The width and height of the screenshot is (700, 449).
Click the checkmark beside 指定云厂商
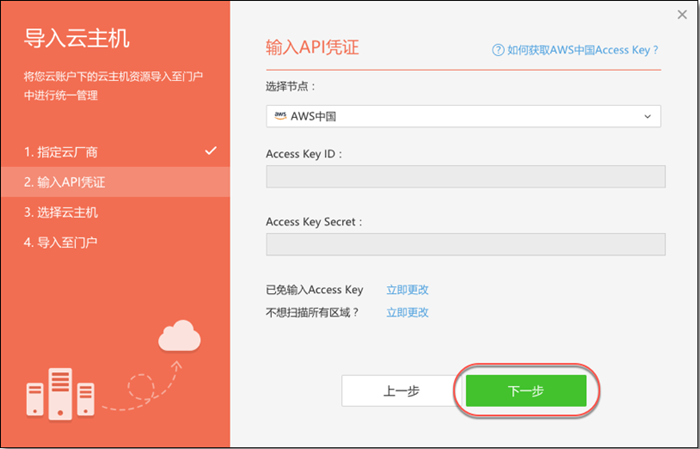tap(210, 151)
